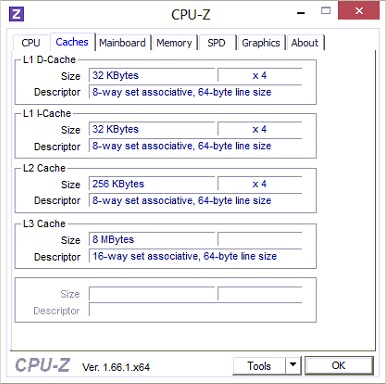Select the L1 I-Cache size field
386x384 pixels.
(152, 129)
